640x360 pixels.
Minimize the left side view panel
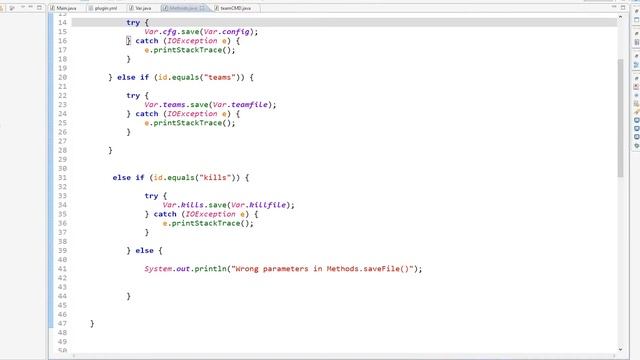pos(30,7)
